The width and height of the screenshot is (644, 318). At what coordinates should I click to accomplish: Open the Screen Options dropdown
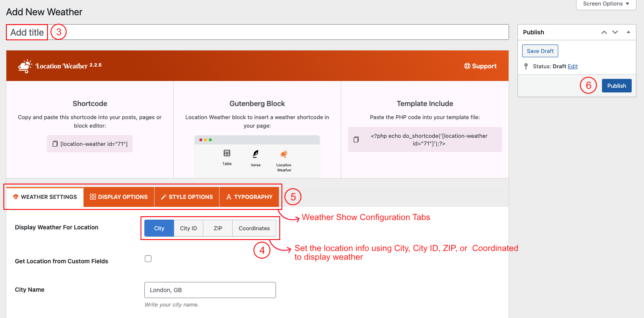click(606, 4)
